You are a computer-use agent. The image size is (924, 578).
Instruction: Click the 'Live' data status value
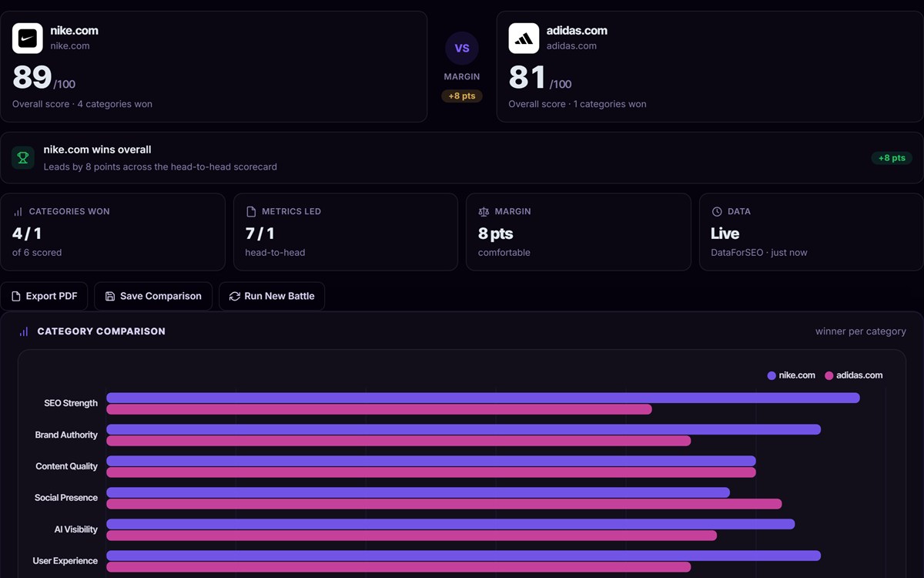pos(725,234)
